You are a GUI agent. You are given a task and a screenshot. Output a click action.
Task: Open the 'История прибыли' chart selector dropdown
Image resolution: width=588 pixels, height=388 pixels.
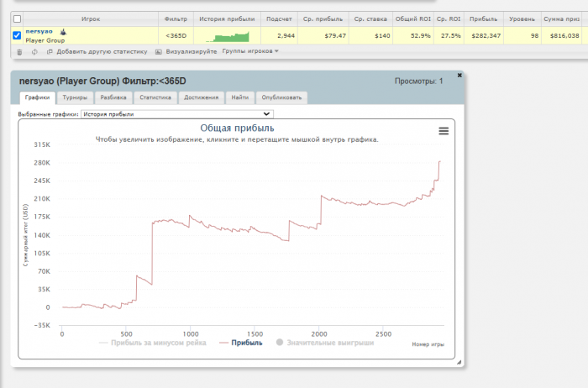coord(177,113)
